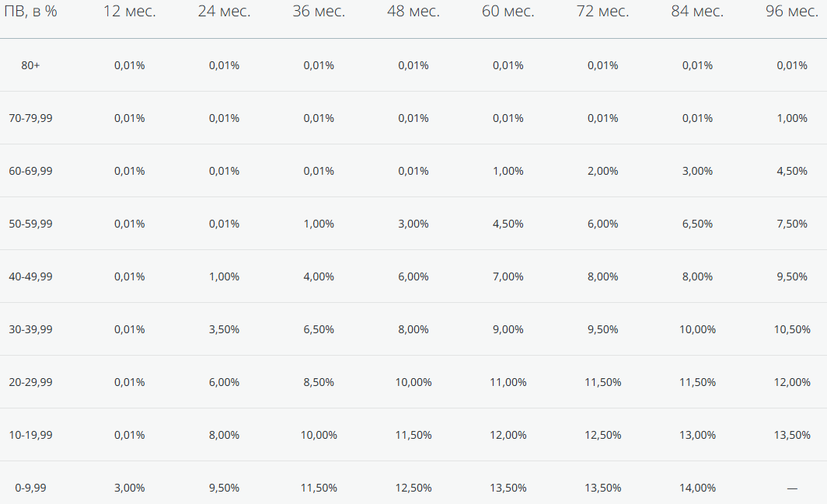
Task: Select the "50-59,99" row label
Action: (x=31, y=224)
